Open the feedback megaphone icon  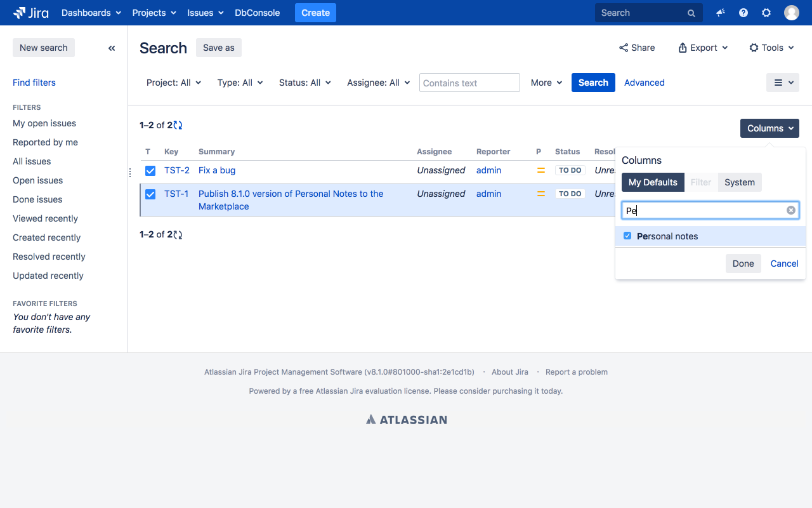721,13
